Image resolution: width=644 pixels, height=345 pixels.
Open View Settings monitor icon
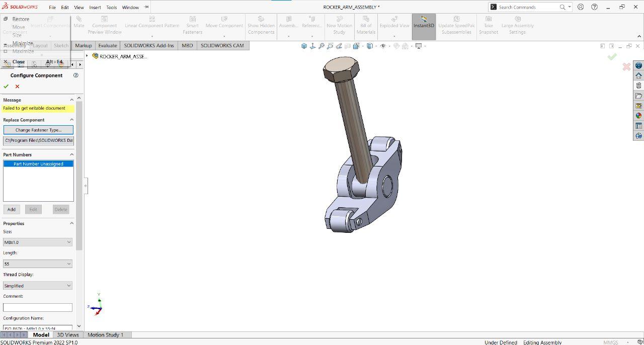tap(419, 46)
